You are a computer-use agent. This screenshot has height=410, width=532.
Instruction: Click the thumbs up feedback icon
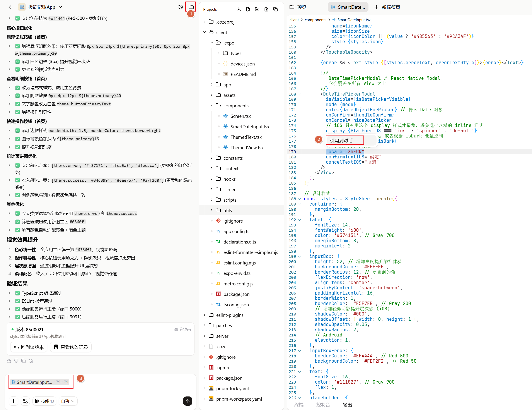(9, 361)
